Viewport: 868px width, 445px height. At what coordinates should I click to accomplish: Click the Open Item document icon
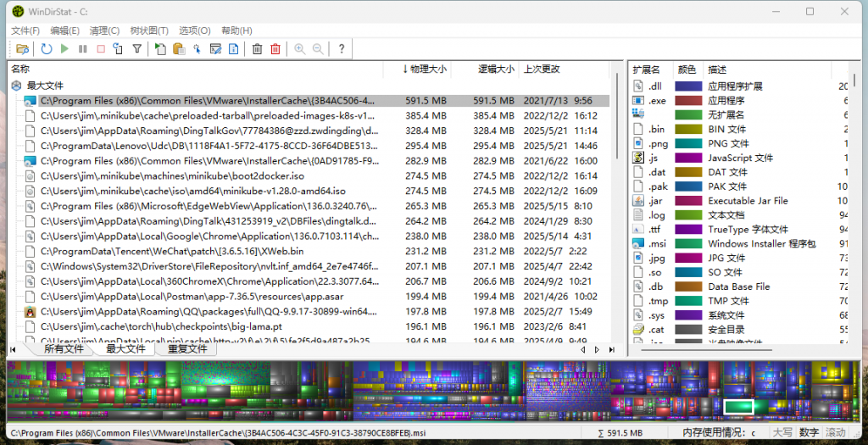(x=160, y=48)
